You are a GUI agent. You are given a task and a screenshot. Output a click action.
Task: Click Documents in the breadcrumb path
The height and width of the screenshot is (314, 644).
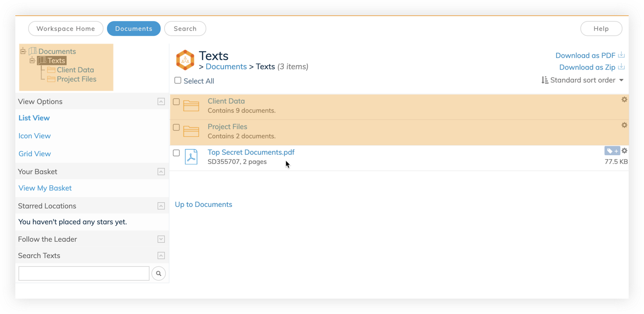pyautogui.click(x=226, y=67)
